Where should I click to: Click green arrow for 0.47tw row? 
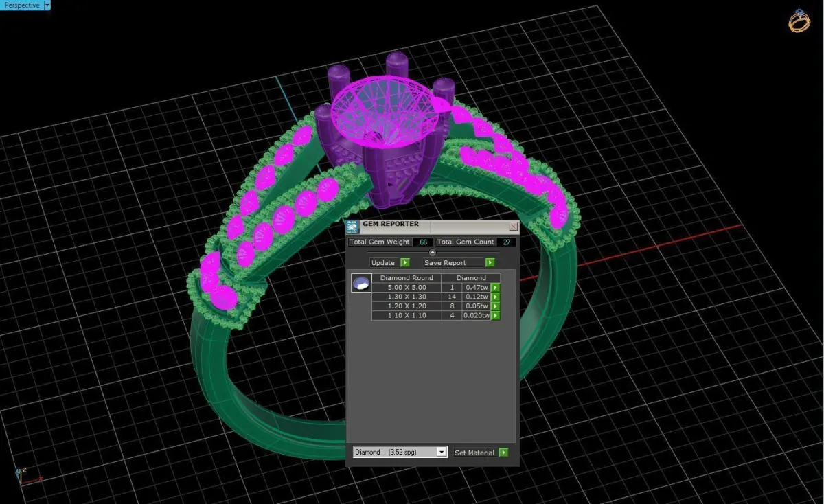(x=496, y=287)
